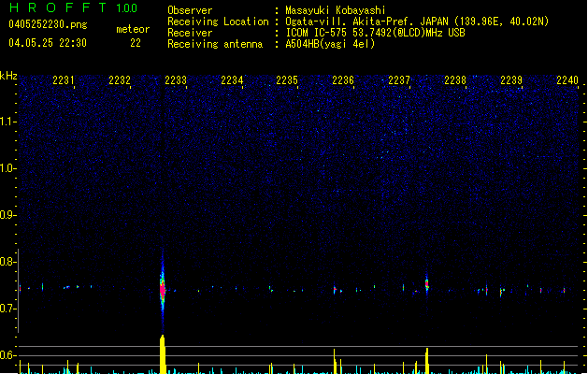This screenshot has height=374, width=588.
Task: Click the 0.9 kHz axis label
Action: pos(7,215)
